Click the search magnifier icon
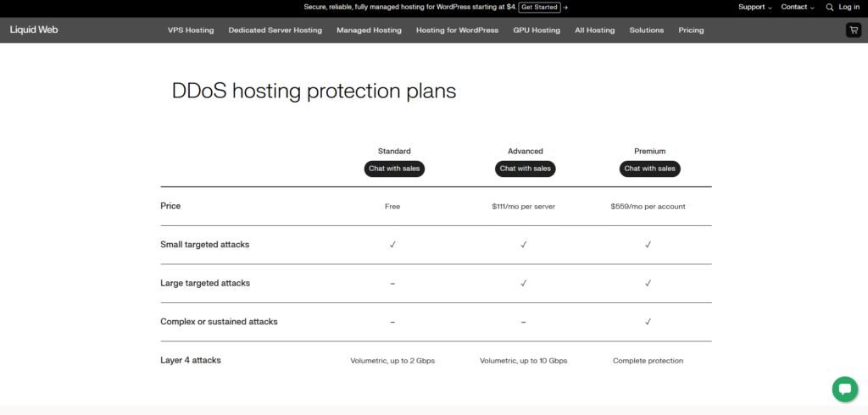The width and height of the screenshot is (868, 415). (830, 7)
